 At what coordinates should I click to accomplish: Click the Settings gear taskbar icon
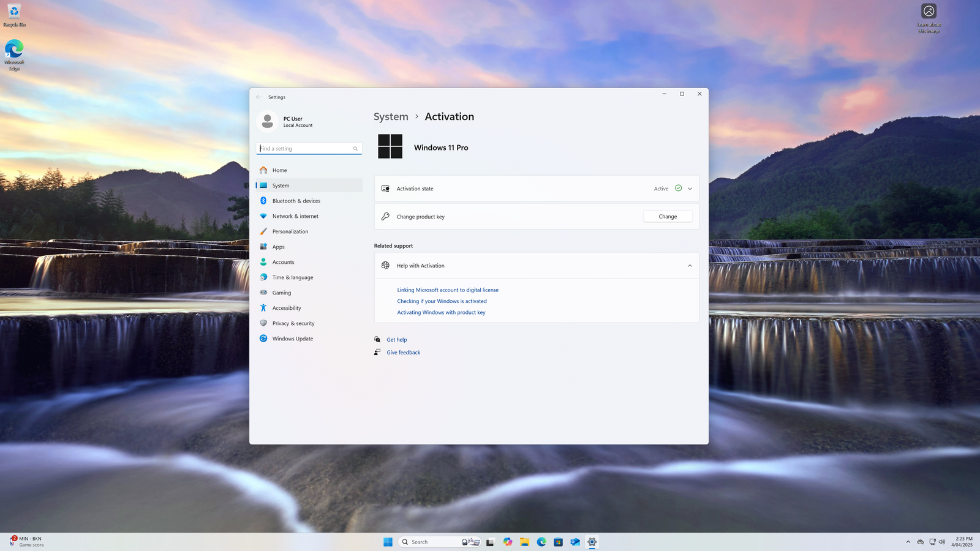[592, 542]
